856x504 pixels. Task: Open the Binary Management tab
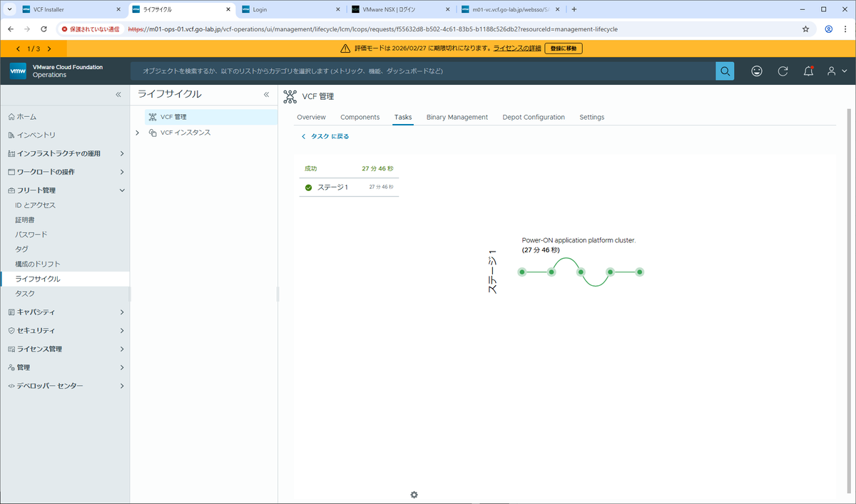click(x=457, y=117)
